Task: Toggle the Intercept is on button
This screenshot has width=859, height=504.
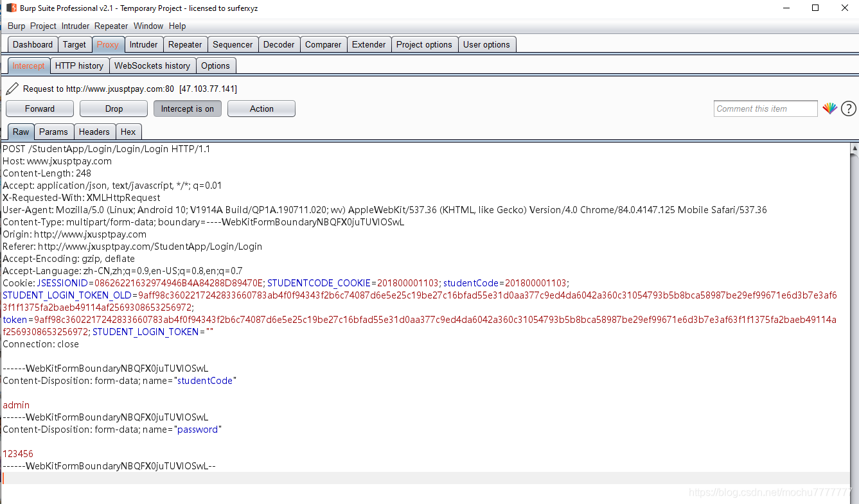Action: tap(188, 109)
